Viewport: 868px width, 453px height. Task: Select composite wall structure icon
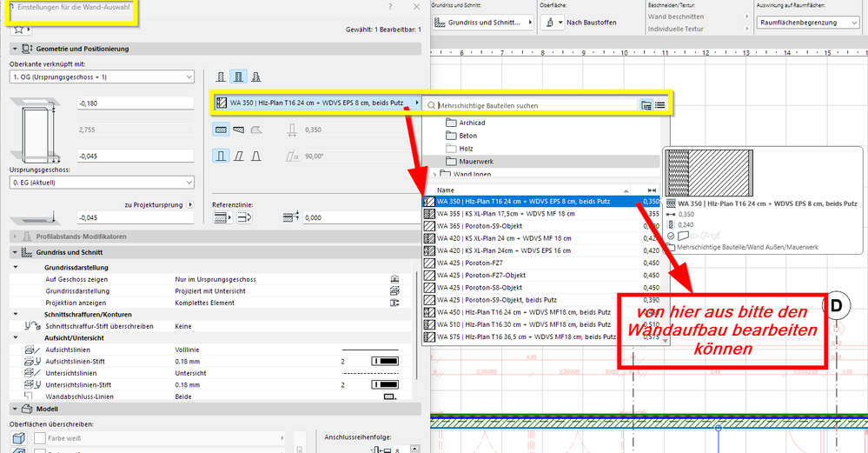pyautogui.click(x=238, y=77)
